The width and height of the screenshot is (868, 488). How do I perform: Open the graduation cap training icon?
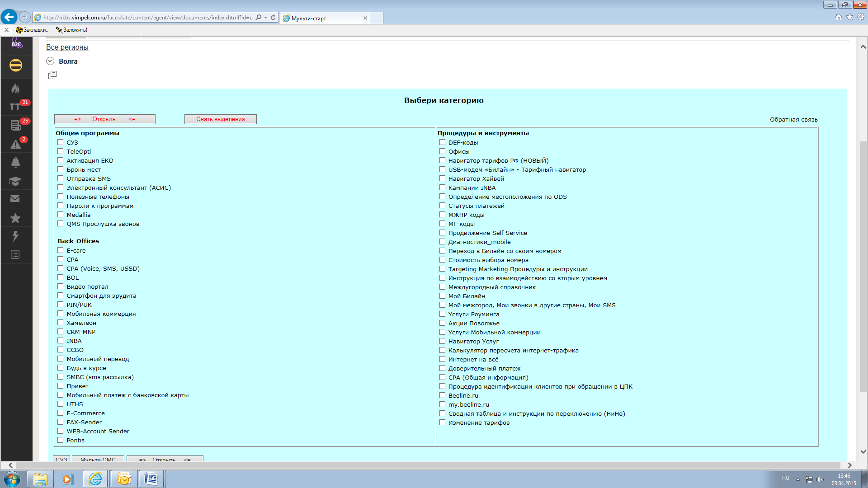click(15, 181)
